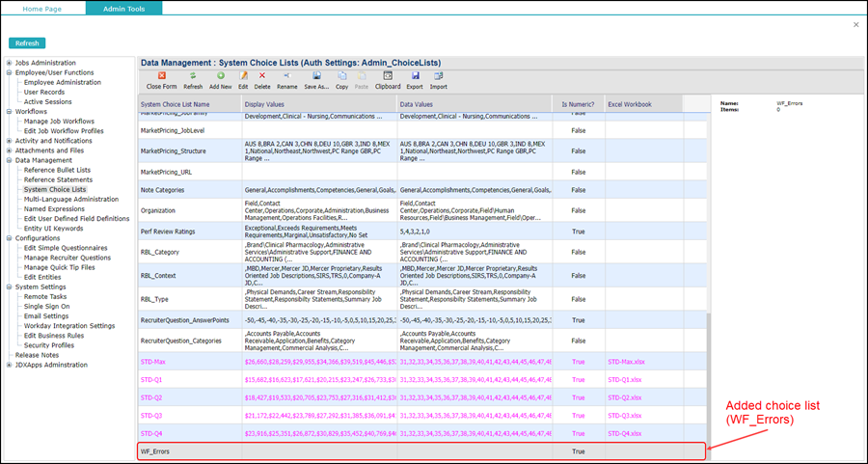Screen dimensions: 868x464
Task: Open Workday Integration Settings in sidebar
Action: pyautogui.click(x=69, y=326)
